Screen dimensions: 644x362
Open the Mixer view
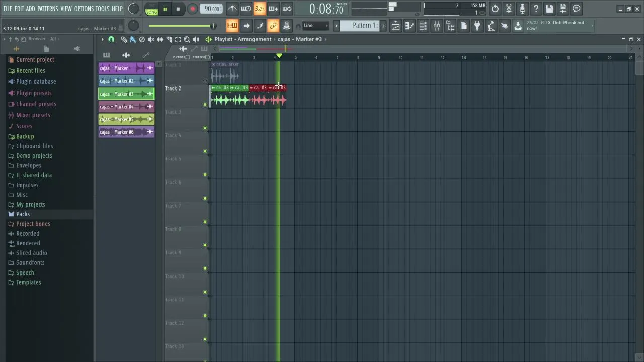[437, 26]
